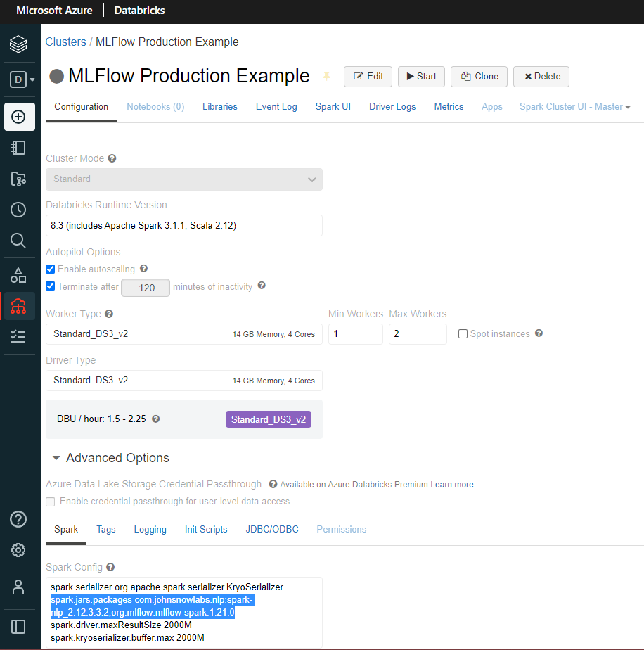Image resolution: width=644 pixels, height=650 pixels.
Task: Open the Init Scripts tab
Action: point(205,529)
